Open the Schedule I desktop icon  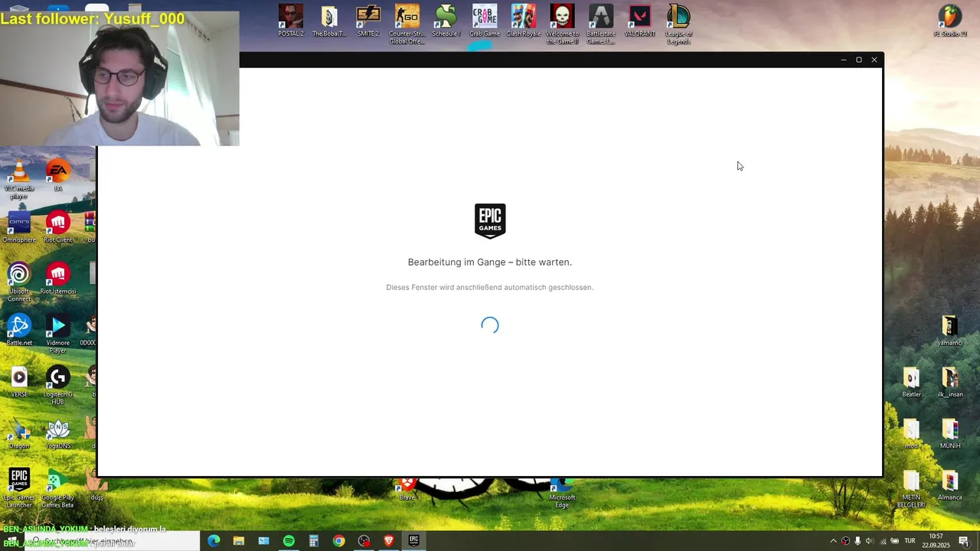[446, 21]
